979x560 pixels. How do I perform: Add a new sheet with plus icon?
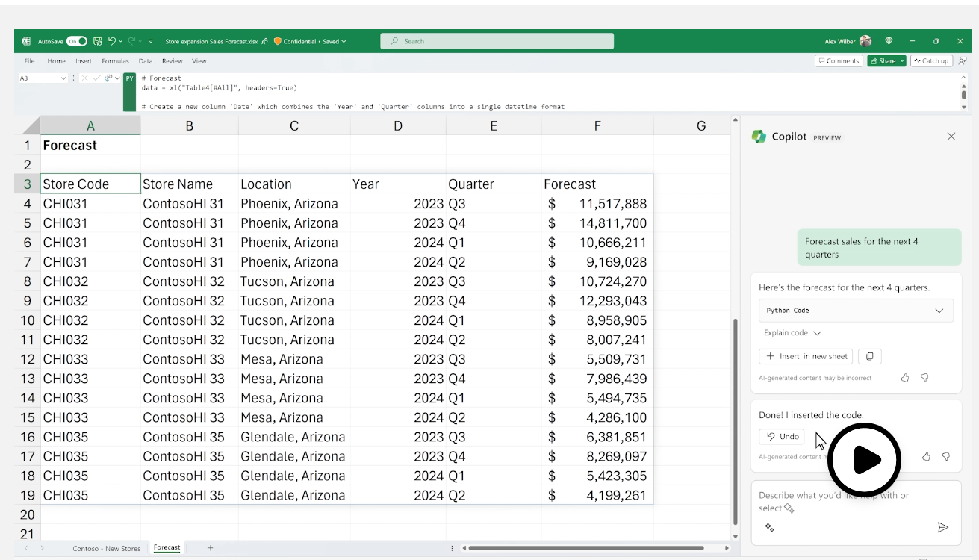(210, 547)
